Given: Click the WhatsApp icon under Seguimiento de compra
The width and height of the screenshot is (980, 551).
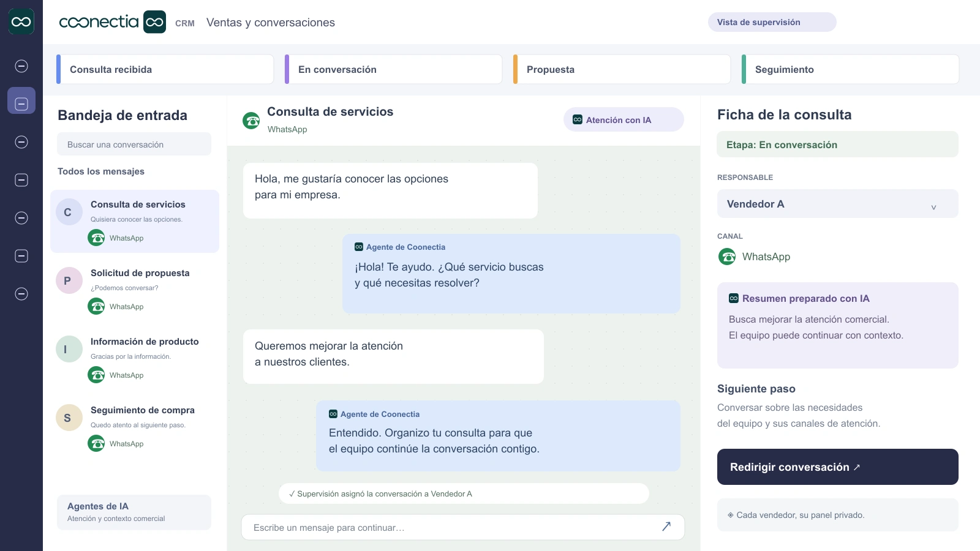Looking at the screenshot, I should (96, 443).
